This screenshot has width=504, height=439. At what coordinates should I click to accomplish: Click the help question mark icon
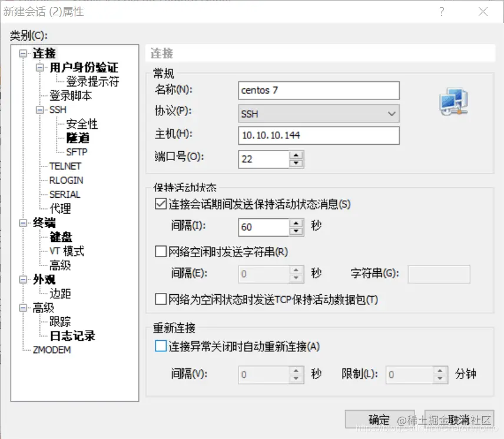(x=442, y=12)
